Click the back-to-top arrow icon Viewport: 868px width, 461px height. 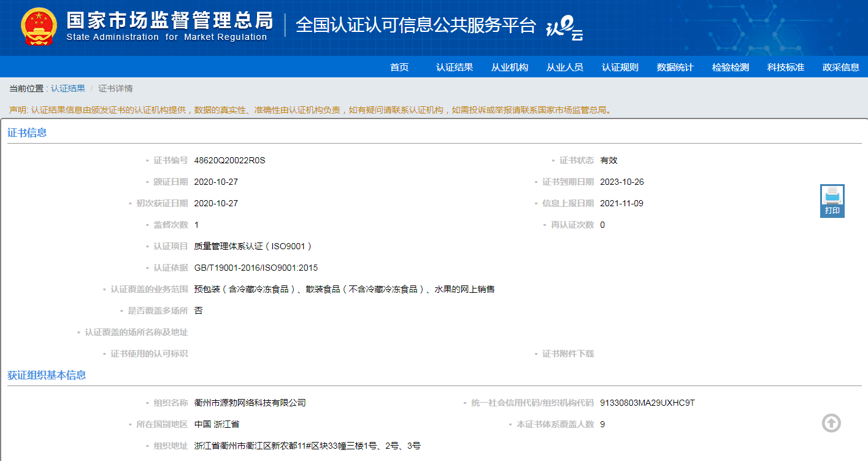pyautogui.click(x=831, y=423)
